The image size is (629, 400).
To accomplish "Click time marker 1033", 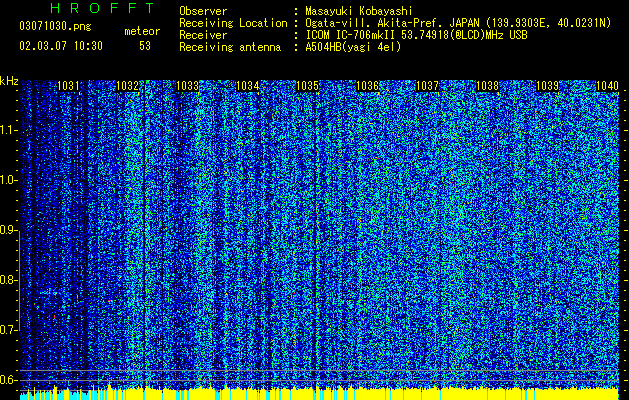I will pos(187,86).
